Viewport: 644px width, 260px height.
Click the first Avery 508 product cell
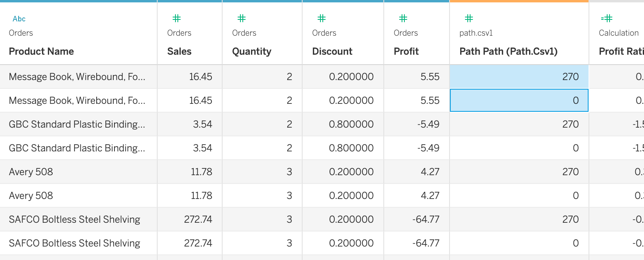pos(31,172)
